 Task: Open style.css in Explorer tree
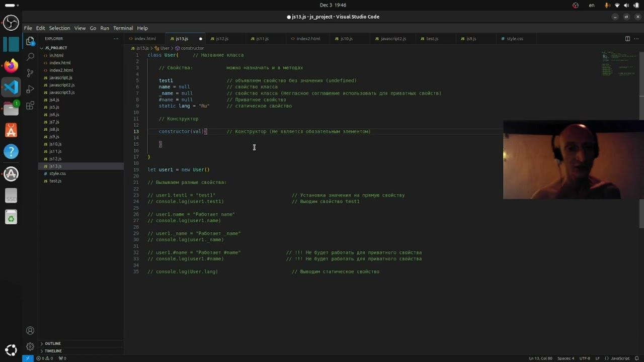click(x=80, y=173)
